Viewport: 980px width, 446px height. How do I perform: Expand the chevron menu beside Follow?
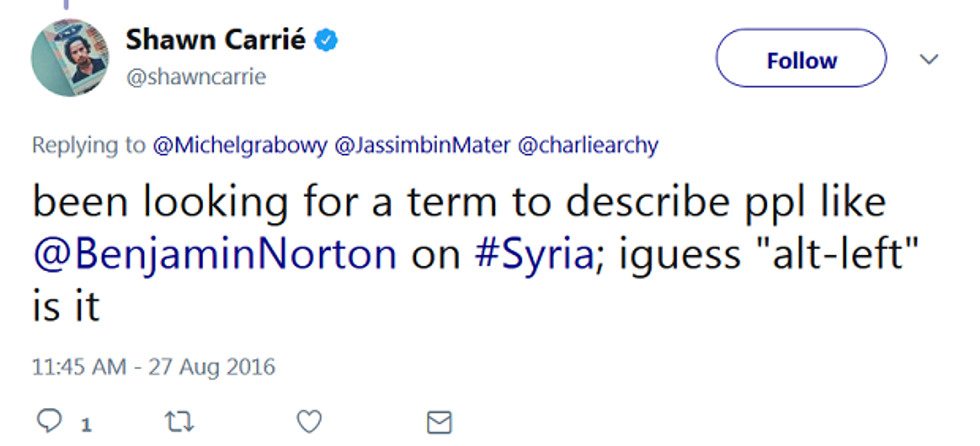click(928, 60)
